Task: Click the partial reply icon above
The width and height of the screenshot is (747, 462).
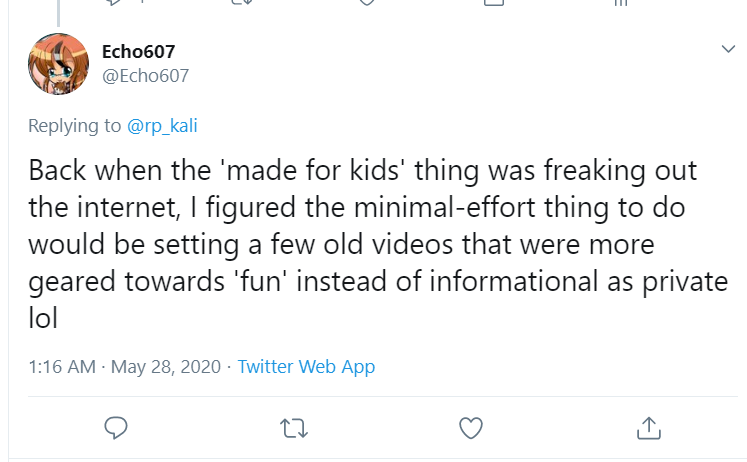Action: point(113,2)
